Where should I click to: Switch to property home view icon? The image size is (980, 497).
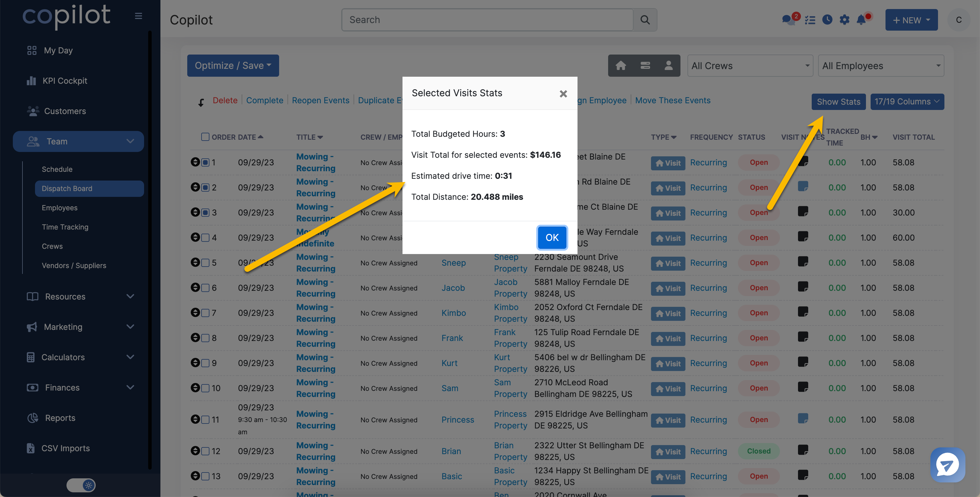pyautogui.click(x=620, y=66)
